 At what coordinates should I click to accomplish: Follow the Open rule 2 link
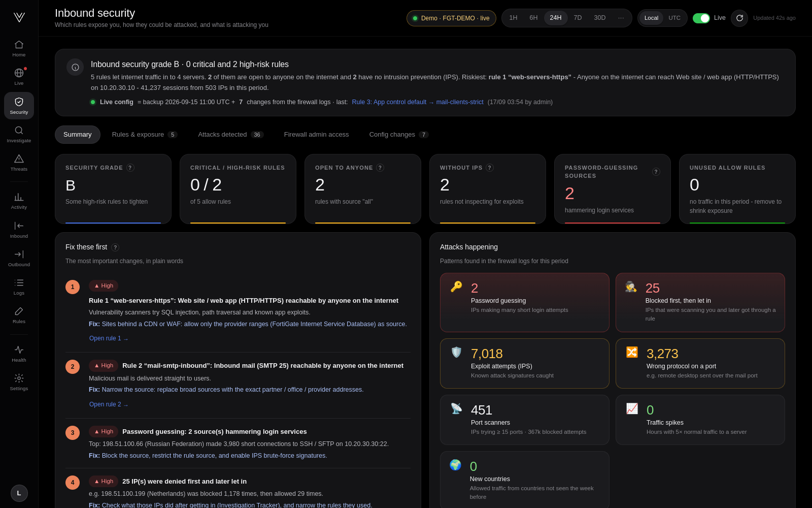(x=109, y=404)
